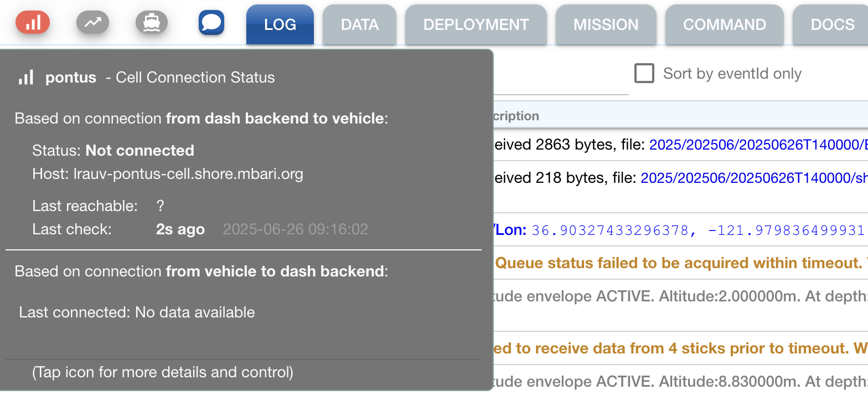The width and height of the screenshot is (868, 395).
Task: Open the gray trend chart icon
Action: 92,23
